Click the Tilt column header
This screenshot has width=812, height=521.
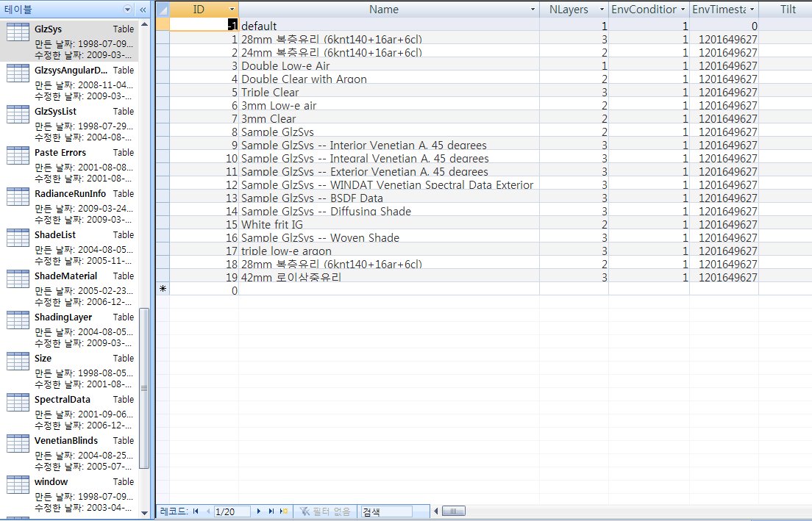click(x=787, y=10)
